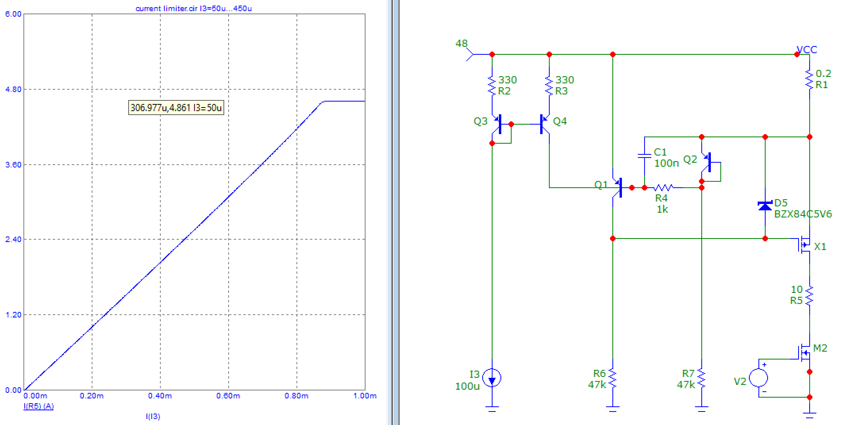The width and height of the screenshot is (868, 425).
Task: Click the BZX84C5V6 diode model text
Action: 803,214
